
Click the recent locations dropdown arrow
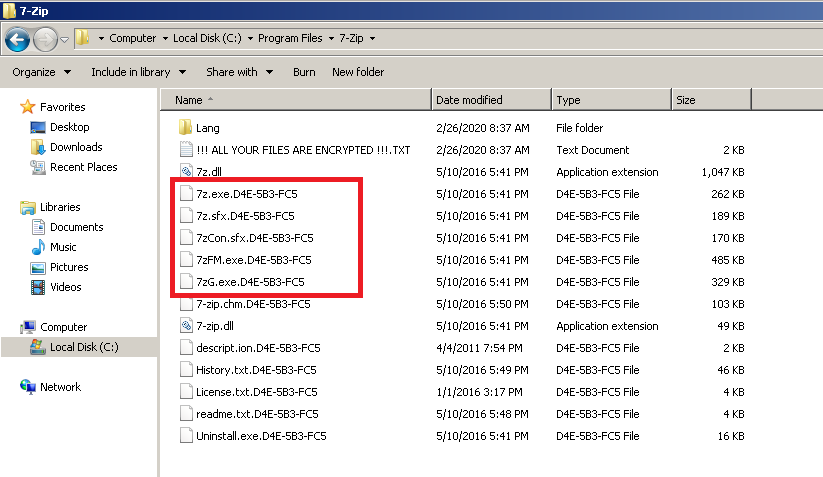[x=65, y=39]
